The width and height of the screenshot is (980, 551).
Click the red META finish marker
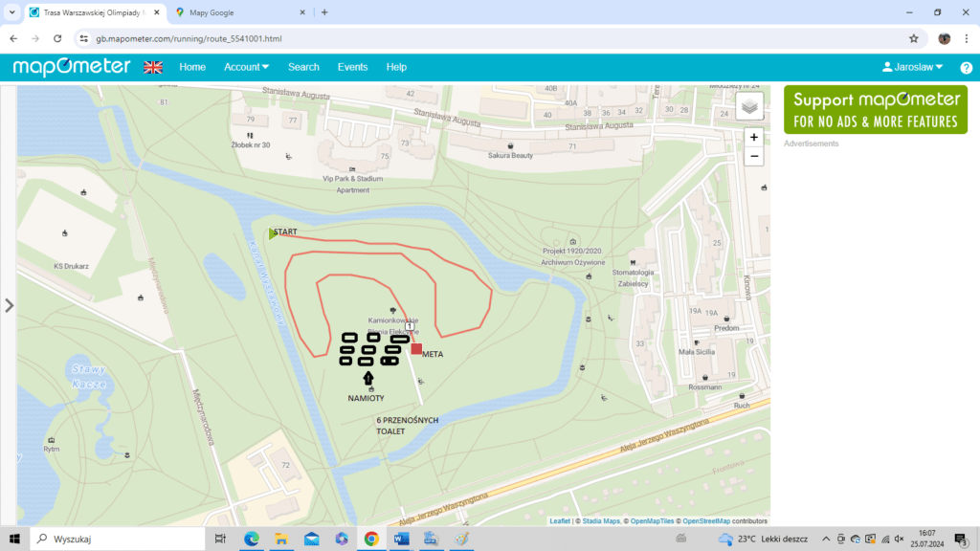pyautogui.click(x=416, y=349)
